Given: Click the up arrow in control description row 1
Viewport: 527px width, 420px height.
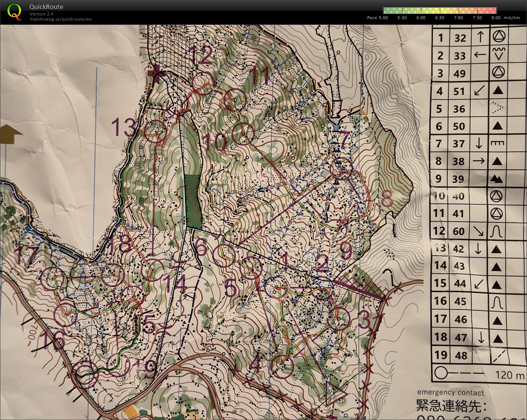Looking at the screenshot, I should tap(480, 37).
